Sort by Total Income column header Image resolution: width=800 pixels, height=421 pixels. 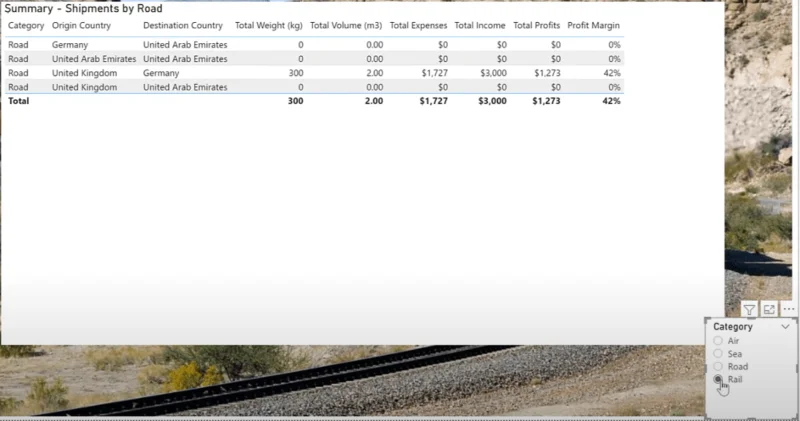480,26
